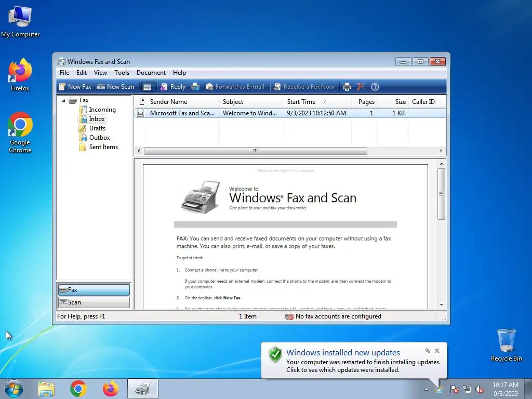Select the Microsoft Fax and Scan message row
This screenshot has height=399, width=532.
point(290,113)
